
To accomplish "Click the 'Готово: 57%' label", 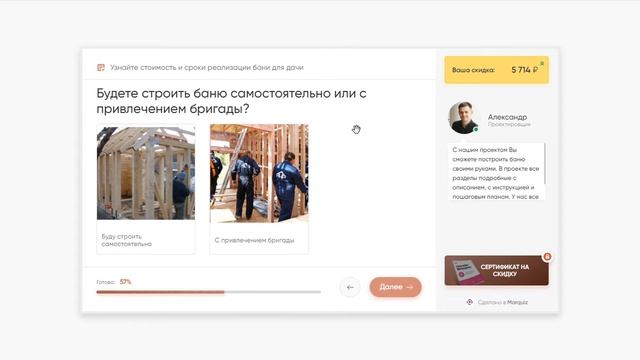I will [114, 282].
